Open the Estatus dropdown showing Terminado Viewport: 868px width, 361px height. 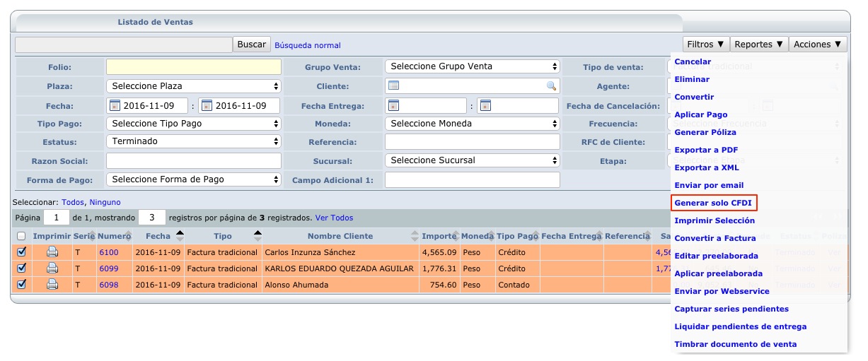(x=194, y=141)
